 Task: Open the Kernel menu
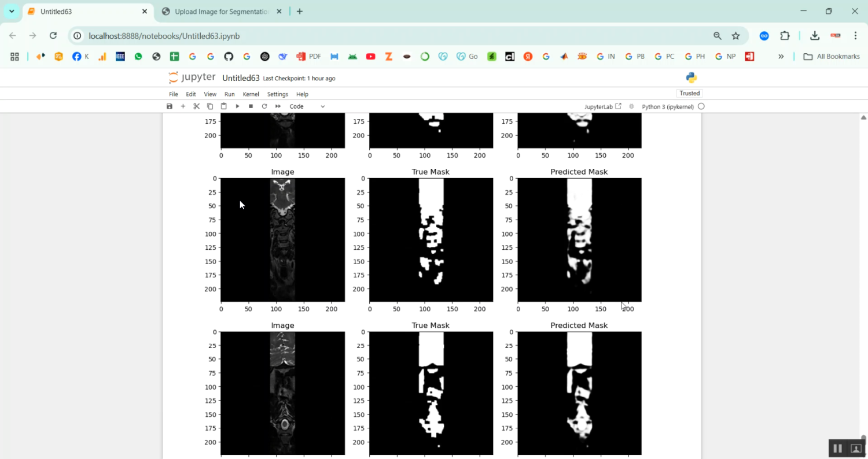coord(251,94)
